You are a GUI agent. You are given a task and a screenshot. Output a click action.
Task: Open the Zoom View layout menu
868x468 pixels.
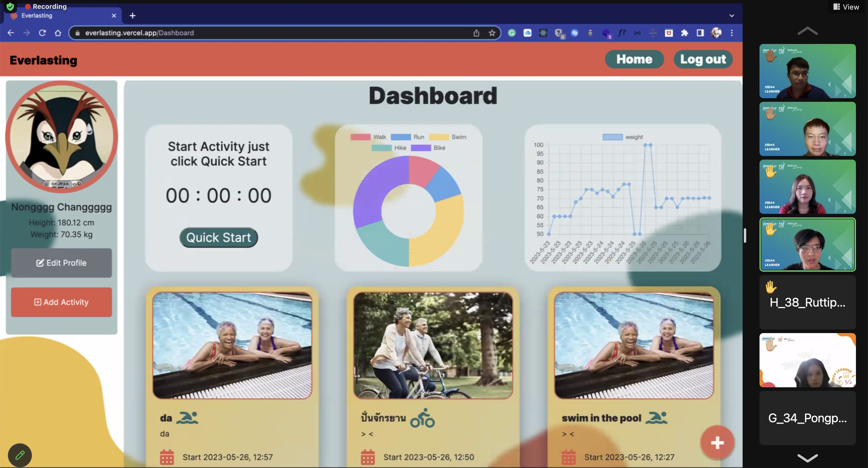(846, 7)
